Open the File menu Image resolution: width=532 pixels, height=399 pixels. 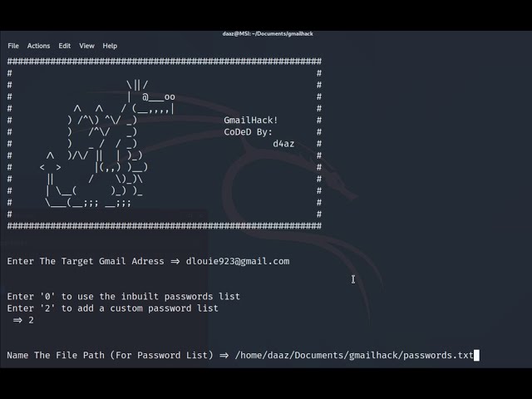coord(13,46)
